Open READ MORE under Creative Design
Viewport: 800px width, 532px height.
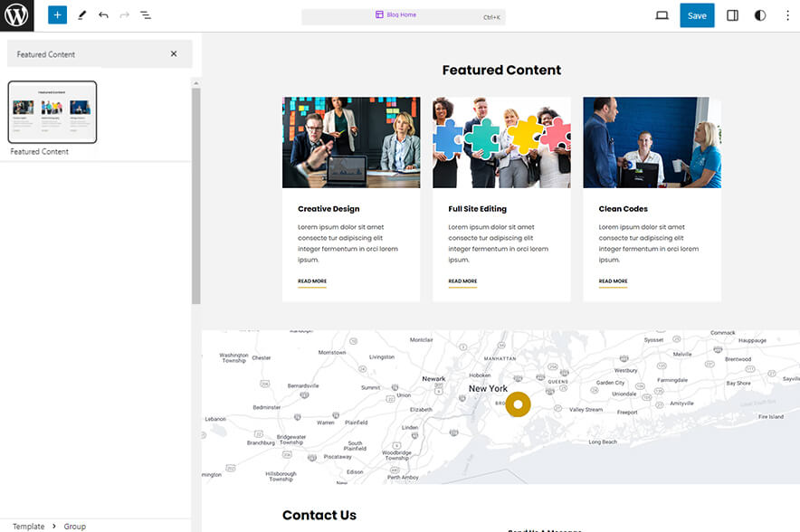coord(312,281)
